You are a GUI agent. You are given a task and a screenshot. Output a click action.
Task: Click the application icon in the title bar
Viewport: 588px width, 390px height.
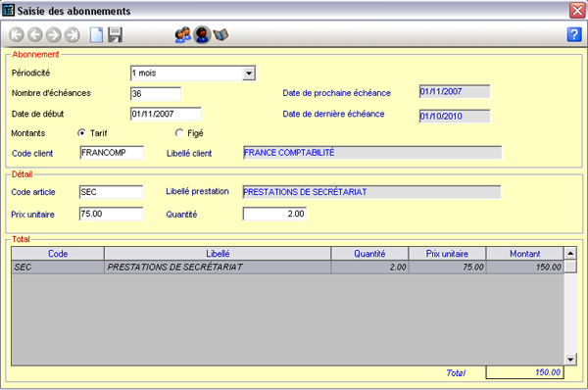click(8, 10)
